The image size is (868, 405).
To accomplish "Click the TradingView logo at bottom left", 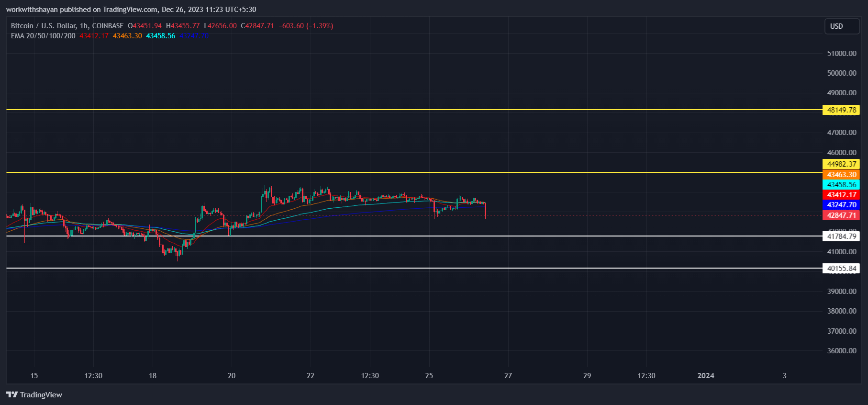I will pyautogui.click(x=34, y=395).
